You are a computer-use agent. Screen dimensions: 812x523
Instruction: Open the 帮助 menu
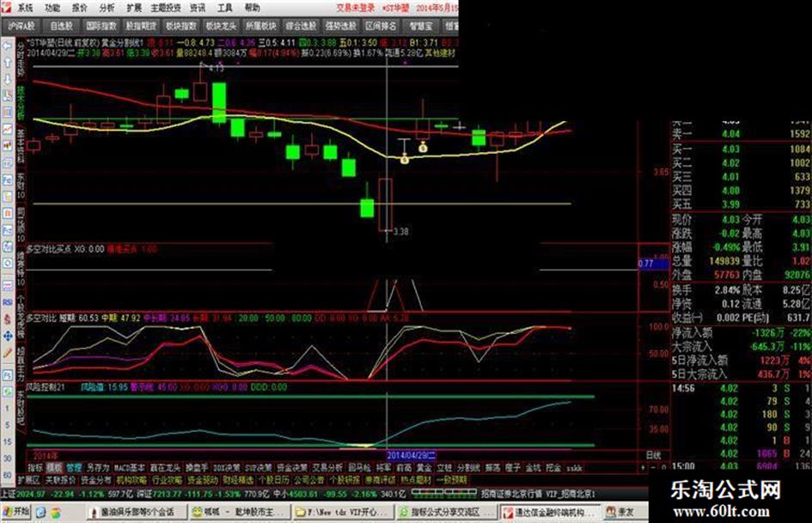253,8
